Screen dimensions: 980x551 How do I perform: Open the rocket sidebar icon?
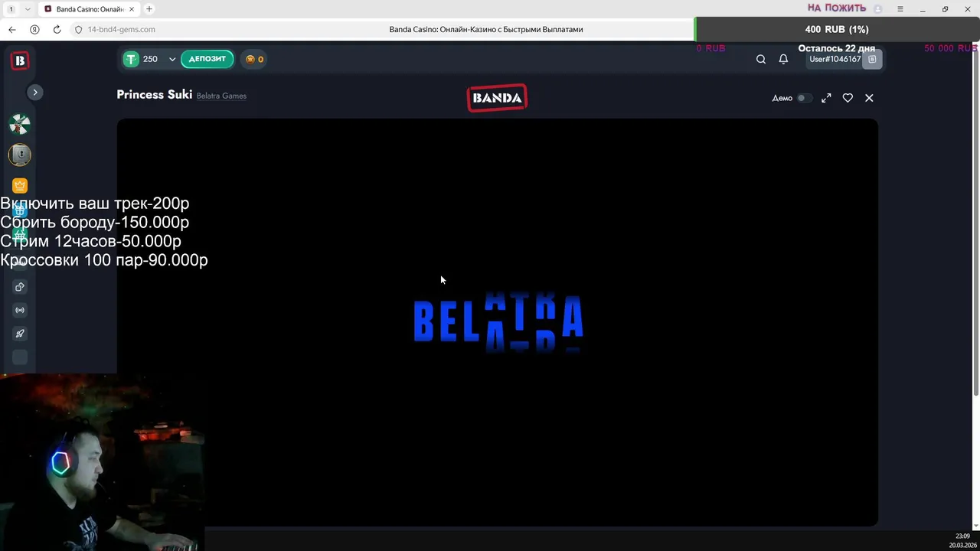tap(20, 334)
